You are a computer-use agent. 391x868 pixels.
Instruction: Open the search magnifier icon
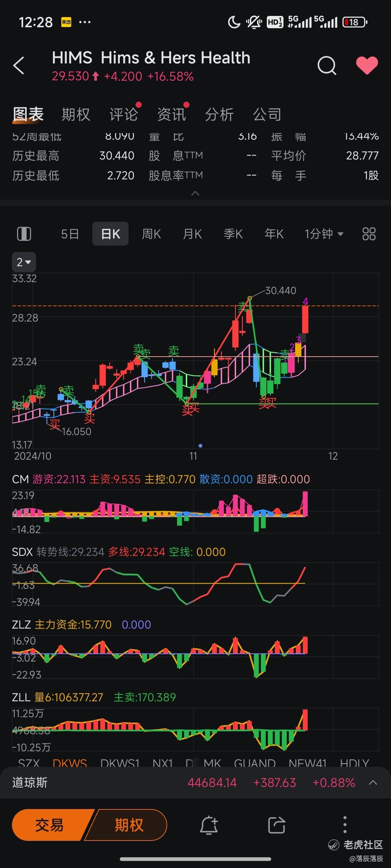[x=327, y=65]
